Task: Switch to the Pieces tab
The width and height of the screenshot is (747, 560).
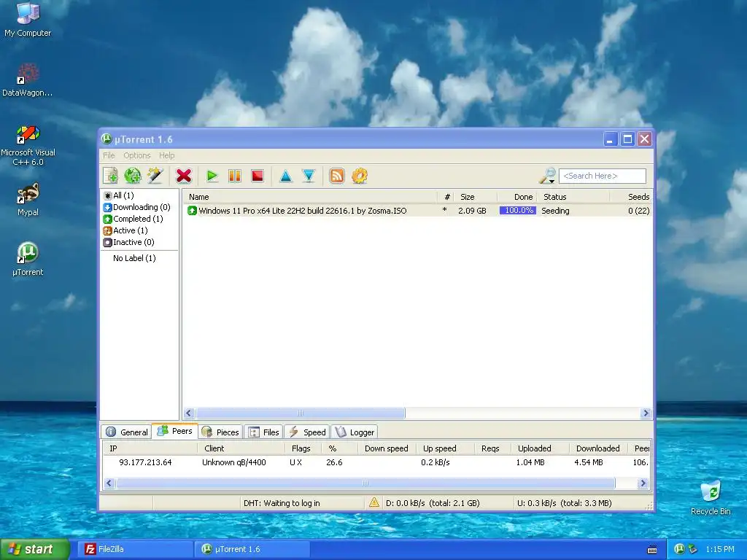Action: pos(220,432)
